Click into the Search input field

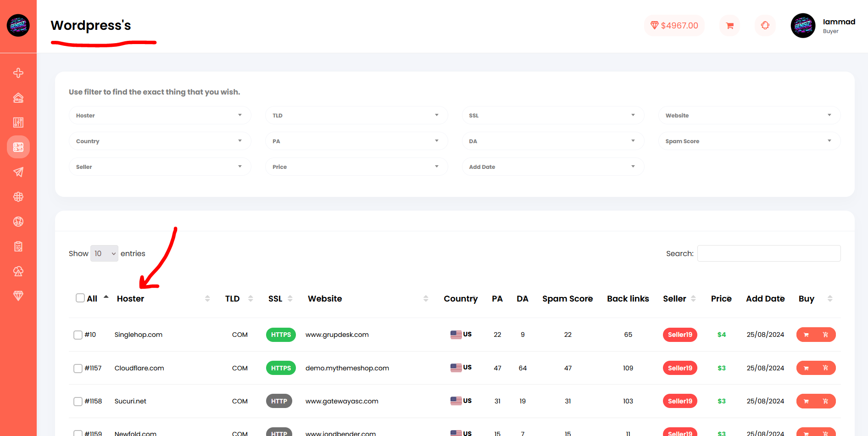pos(769,253)
